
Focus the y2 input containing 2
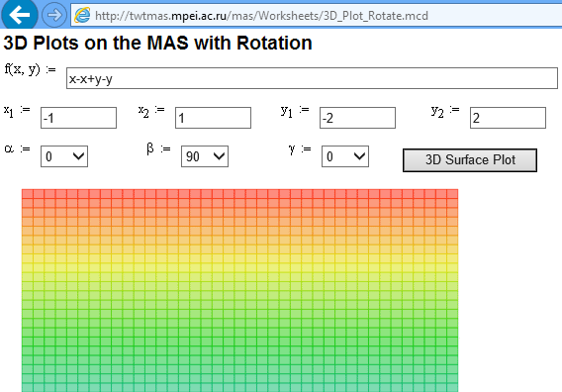tap(508, 118)
